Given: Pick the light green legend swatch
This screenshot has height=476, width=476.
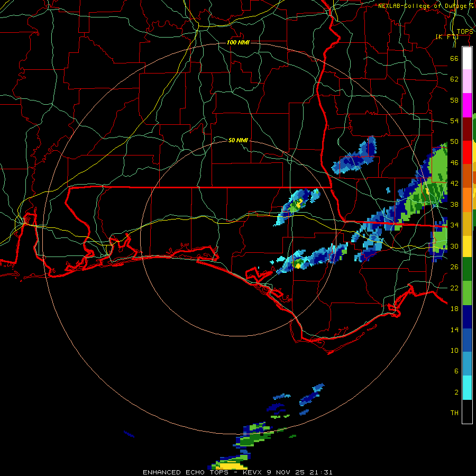Looking at the screenshot, I should [467, 293].
